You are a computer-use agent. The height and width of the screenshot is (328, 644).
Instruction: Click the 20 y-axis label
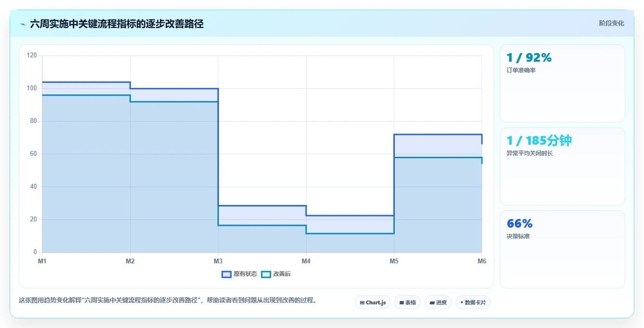tap(33, 219)
